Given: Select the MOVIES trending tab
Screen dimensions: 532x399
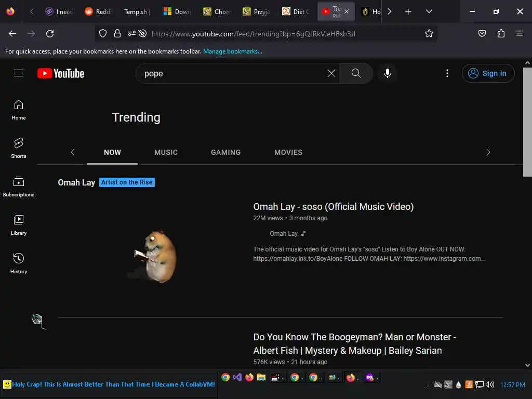Looking at the screenshot, I should [288, 152].
